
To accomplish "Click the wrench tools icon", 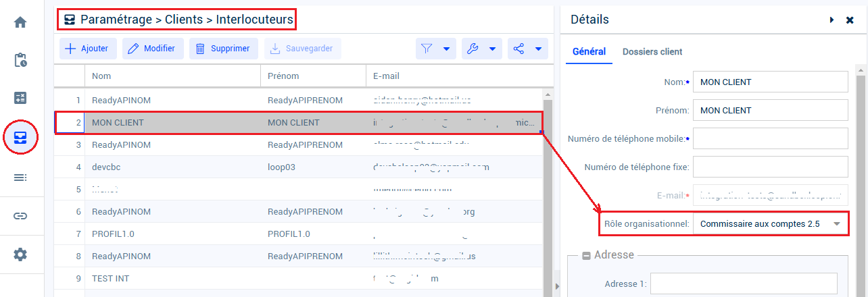I will tap(473, 49).
